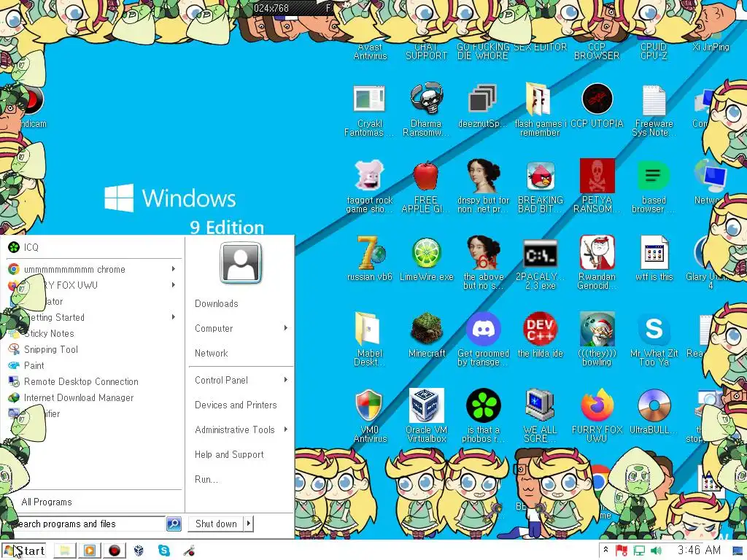The image size is (747, 560).
Task: Open Downloads in the Start menu
Action: tap(216, 304)
